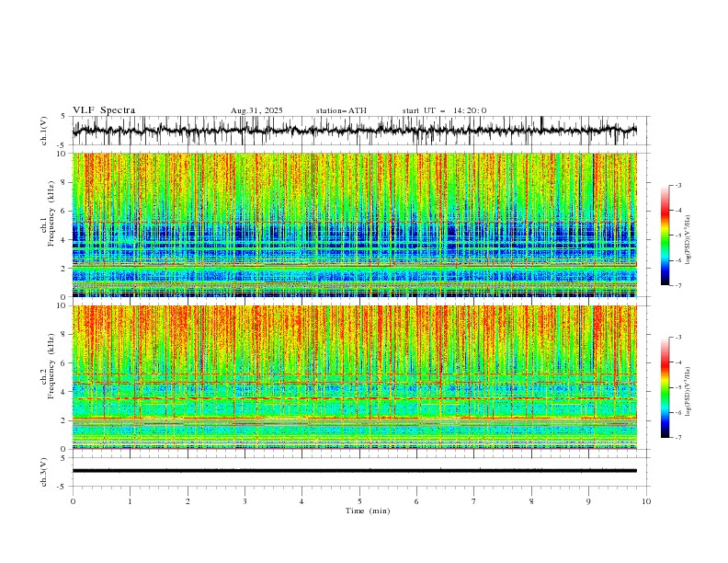Click the ch.1 color bar 'log(PSD)(V²/Hz)' label
728x563 pixels.
688,240
